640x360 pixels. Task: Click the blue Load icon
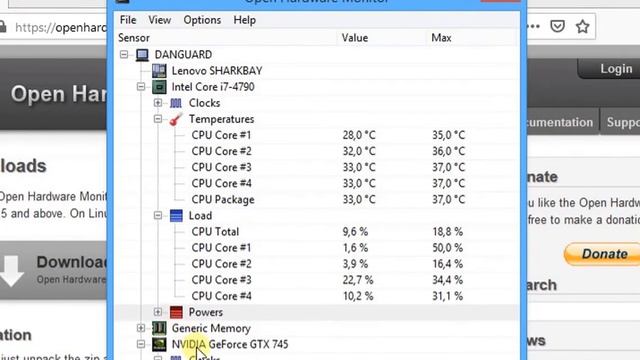pos(176,216)
